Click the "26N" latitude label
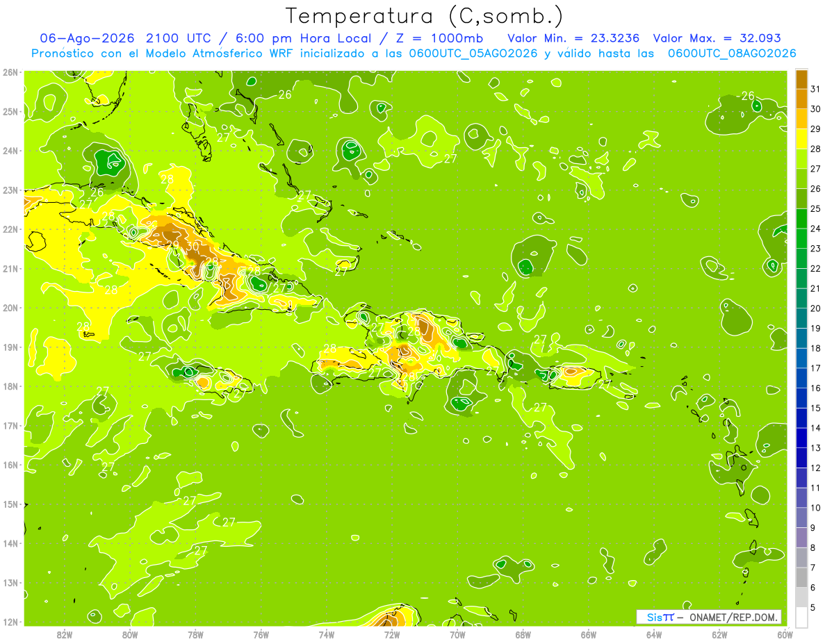 coord(11,72)
